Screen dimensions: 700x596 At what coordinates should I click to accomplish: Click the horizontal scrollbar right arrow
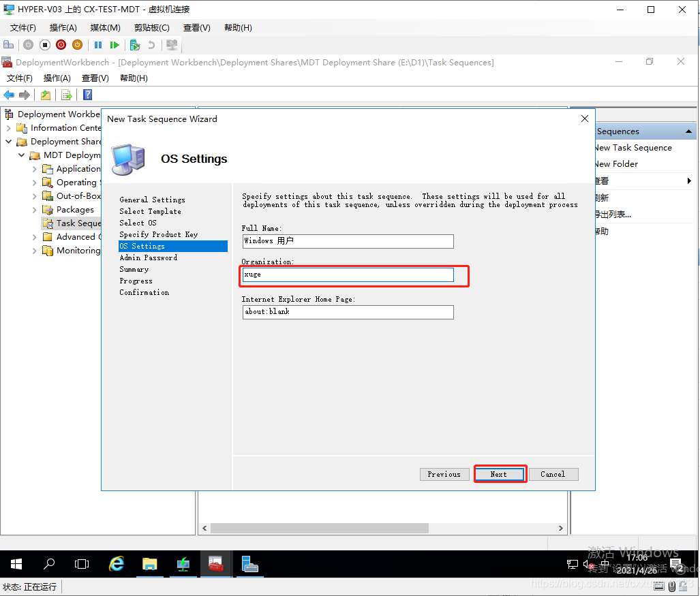coord(561,528)
